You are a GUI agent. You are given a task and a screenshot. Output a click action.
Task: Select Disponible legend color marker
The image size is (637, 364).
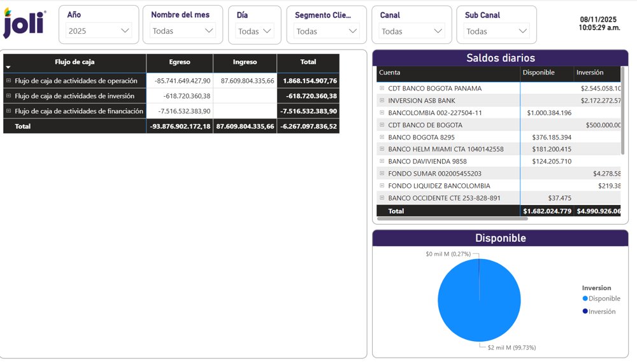point(585,298)
